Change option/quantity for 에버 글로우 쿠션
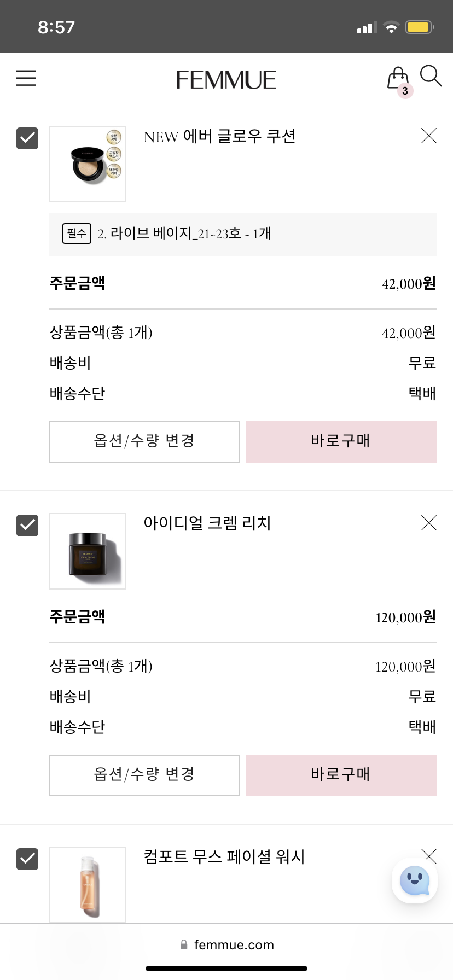 (144, 441)
